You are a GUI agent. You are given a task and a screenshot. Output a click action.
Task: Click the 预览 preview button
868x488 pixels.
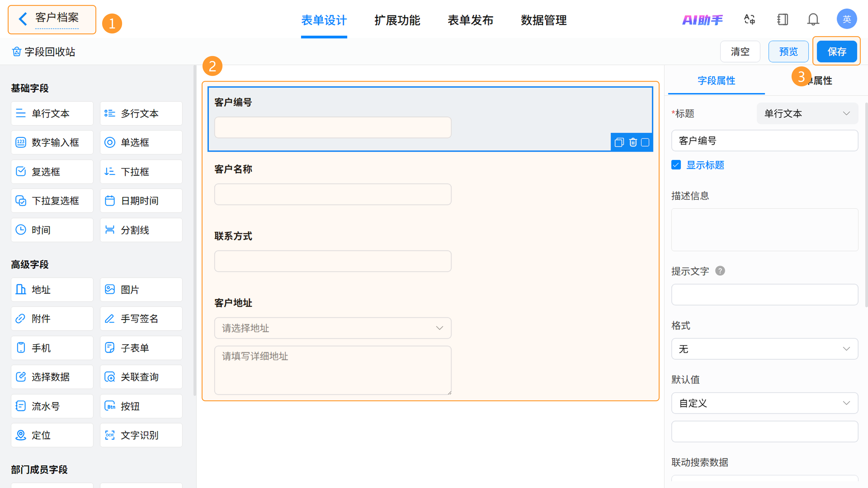[788, 52]
